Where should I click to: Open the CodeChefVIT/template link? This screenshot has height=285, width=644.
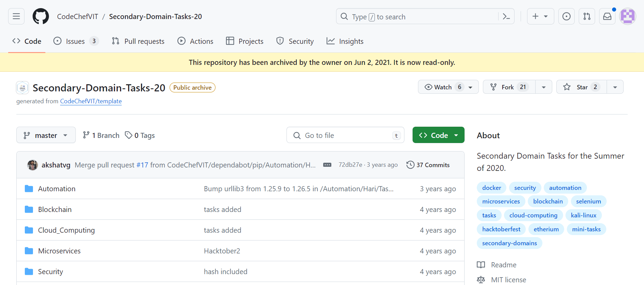(91, 101)
